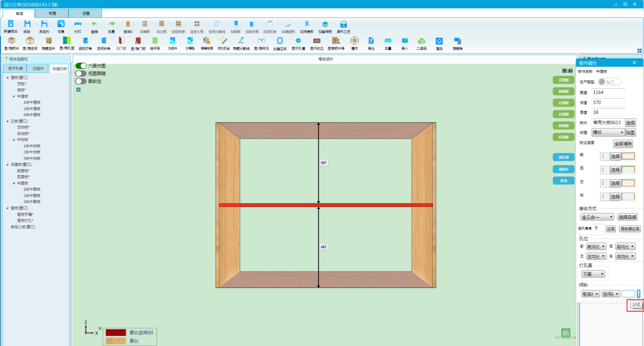Image resolution: width=644 pixels, height=346 pixels.
Task: Collapse the 背板(窗口) tree node
Action: pyautogui.click(x=7, y=208)
